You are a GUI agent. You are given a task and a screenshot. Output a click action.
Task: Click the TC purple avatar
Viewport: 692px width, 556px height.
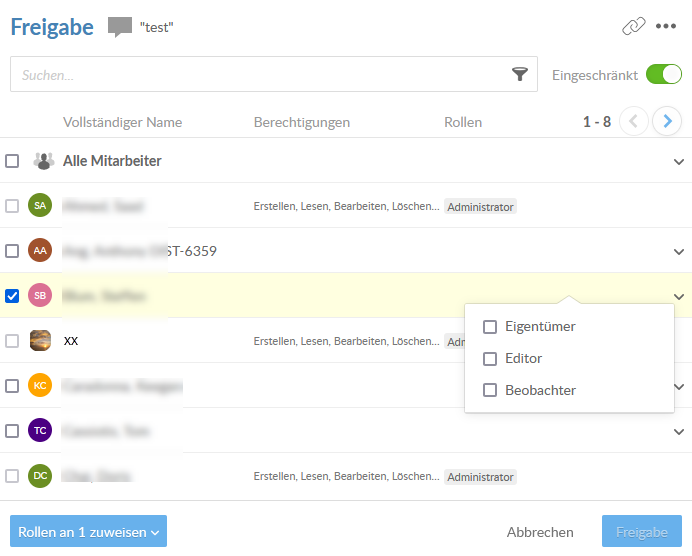[40, 431]
